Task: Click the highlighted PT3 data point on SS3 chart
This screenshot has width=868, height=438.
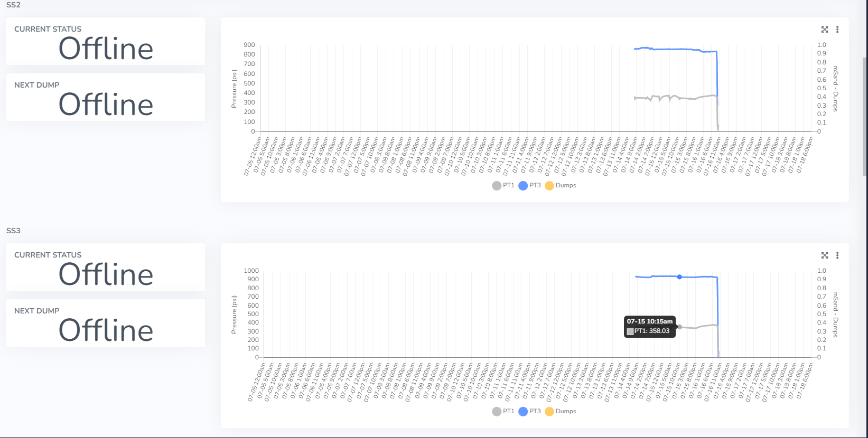Action: (x=679, y=277)
